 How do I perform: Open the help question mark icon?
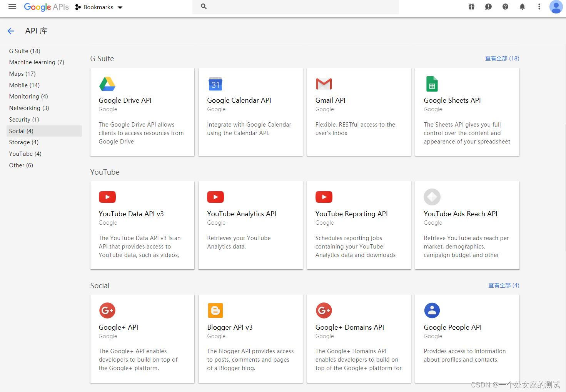(505, 7)
